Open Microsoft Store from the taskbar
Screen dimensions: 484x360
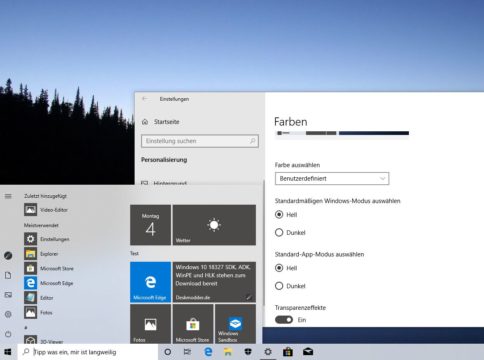click(x=288, y=352)
